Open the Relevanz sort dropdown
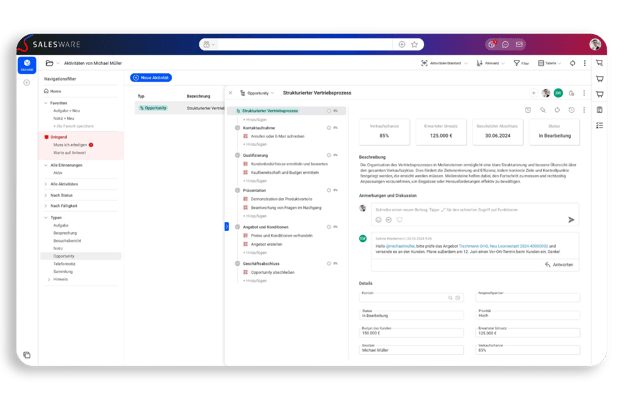The width and height of the screenshot is (629, 400). [491, 63]
